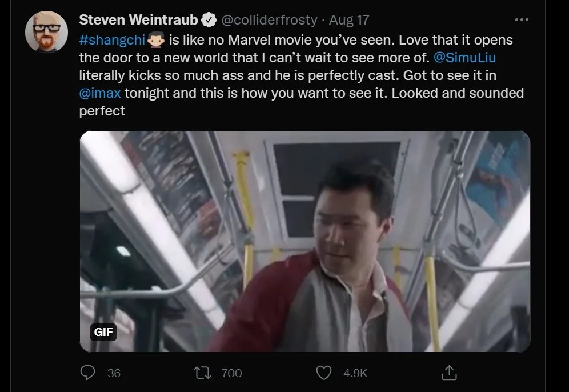Open the Aug 17 timestamp link
This screenshot has width=569, height=392.
[x=349, y=20]
